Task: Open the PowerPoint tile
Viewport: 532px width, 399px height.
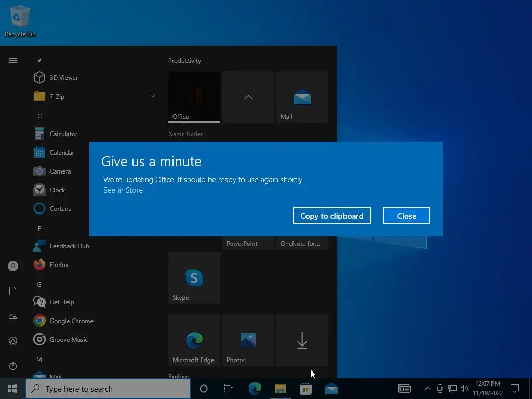Action: click(248, 243)
